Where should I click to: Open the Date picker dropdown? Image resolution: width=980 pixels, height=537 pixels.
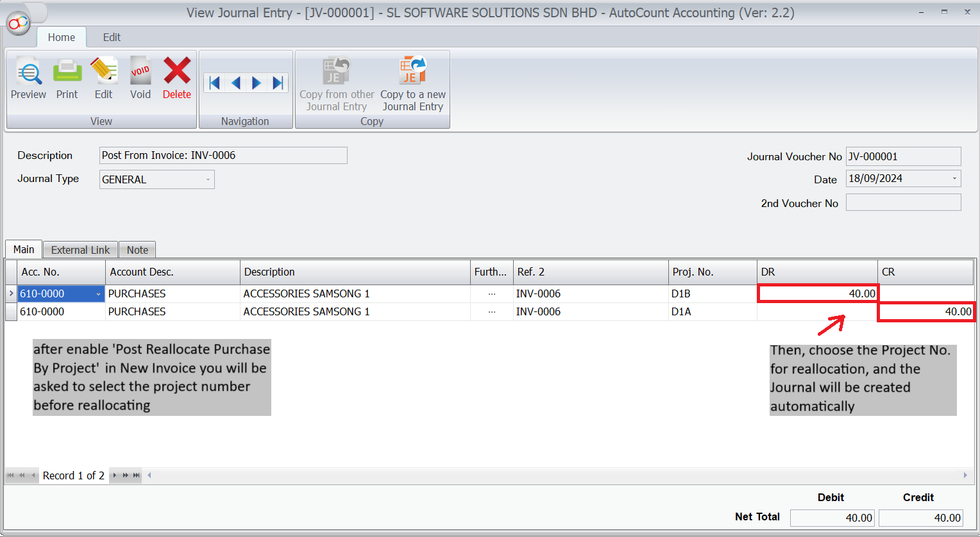tap(954, 179)
